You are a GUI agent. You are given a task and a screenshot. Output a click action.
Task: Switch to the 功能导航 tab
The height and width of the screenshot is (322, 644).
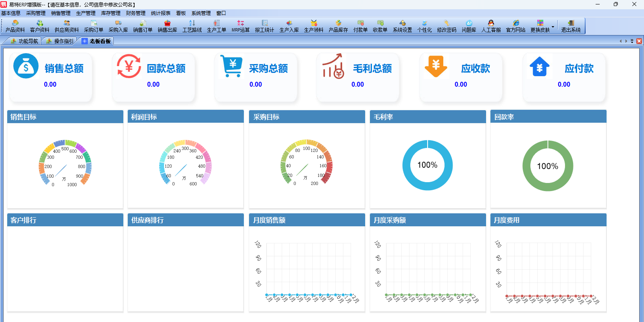coord(24,41)
